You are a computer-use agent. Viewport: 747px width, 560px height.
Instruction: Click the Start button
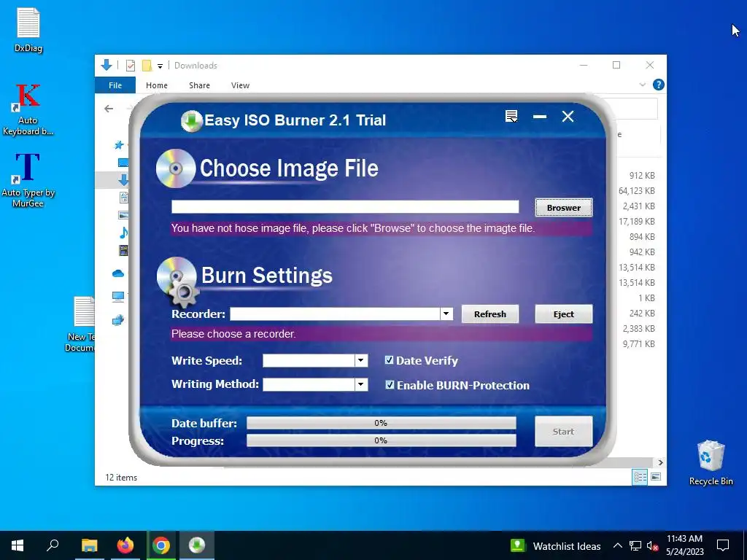click(x=564, y=432)
